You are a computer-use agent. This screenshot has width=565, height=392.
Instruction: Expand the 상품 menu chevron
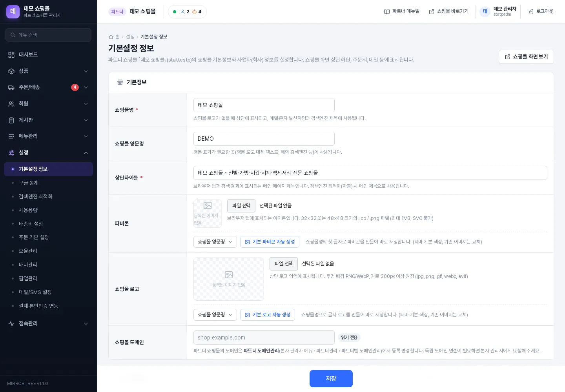(86, 71)
